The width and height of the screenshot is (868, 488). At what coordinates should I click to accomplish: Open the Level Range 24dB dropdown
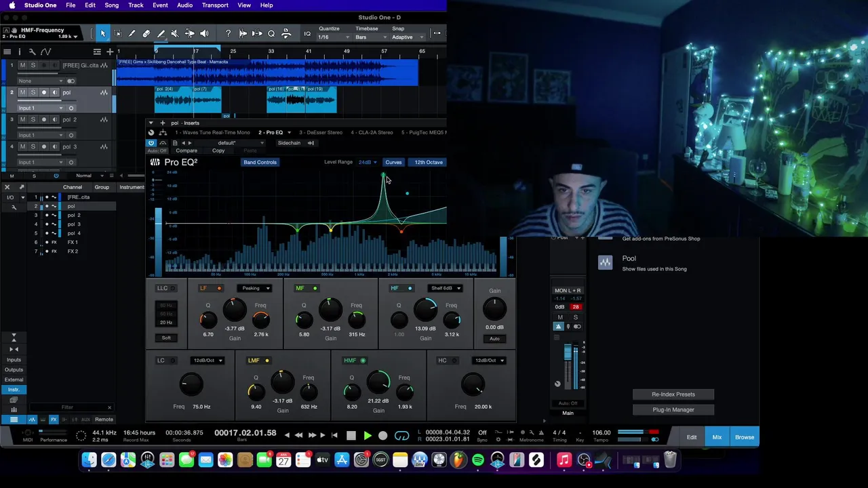368,162
